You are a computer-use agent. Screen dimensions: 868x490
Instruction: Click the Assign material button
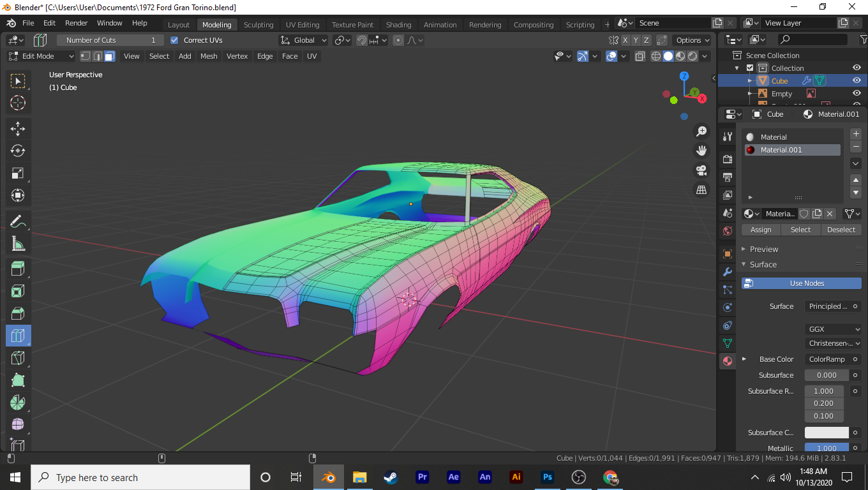[761, 230]
